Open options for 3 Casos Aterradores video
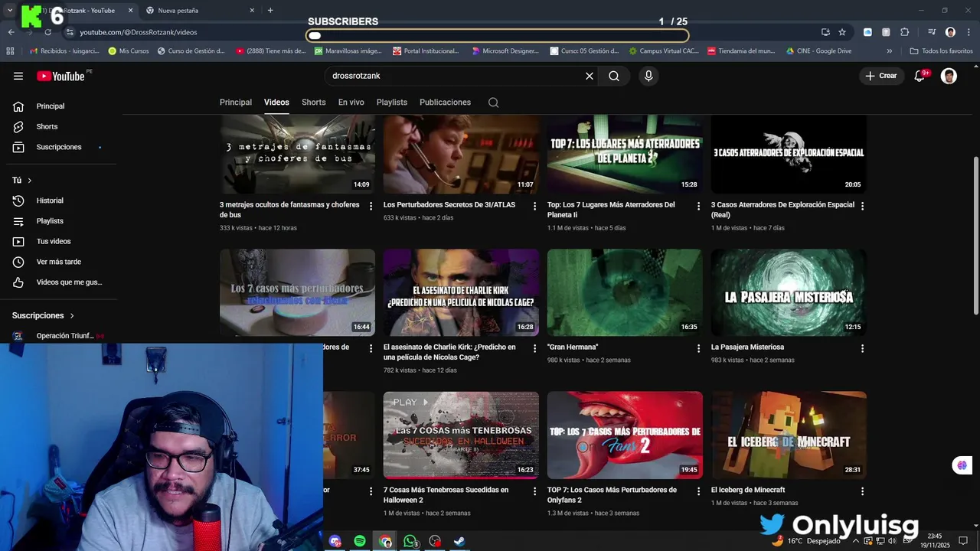The height and width of the screenshot is (551, 980). (x=862, y=207)
